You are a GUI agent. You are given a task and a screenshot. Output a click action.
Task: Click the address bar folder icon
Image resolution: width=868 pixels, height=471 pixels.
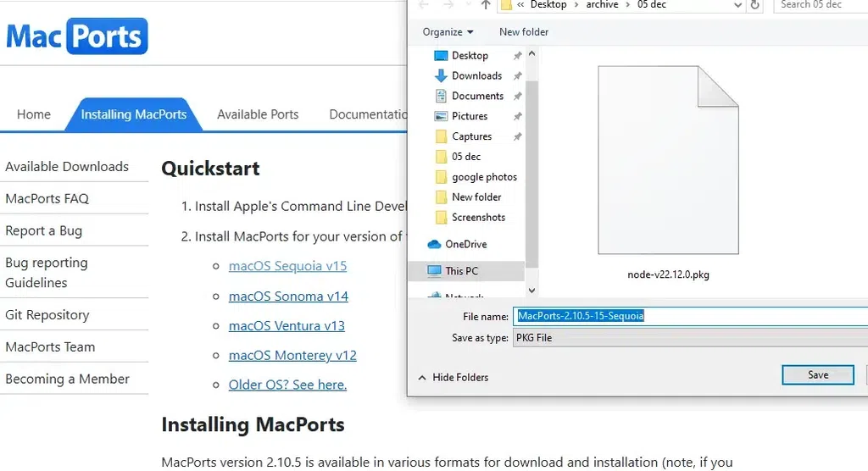[x=506, y=5]
